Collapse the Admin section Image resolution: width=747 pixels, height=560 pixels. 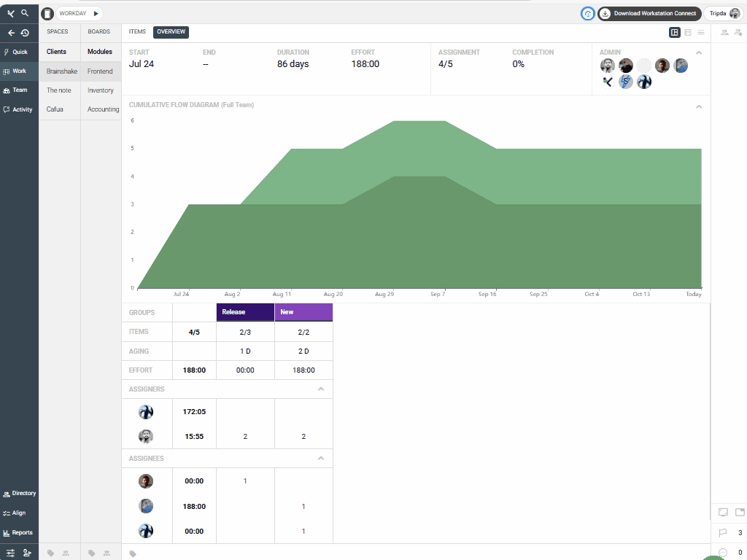(x=699, y=53)
